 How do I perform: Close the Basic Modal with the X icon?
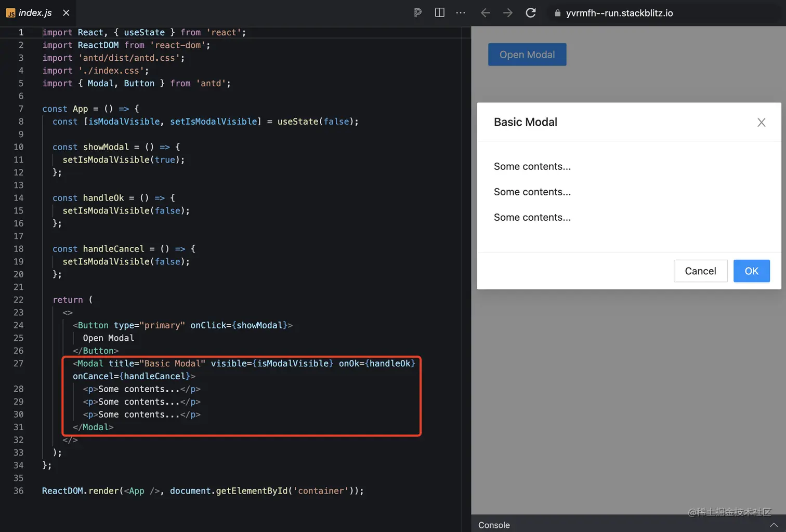pos(761,122)
